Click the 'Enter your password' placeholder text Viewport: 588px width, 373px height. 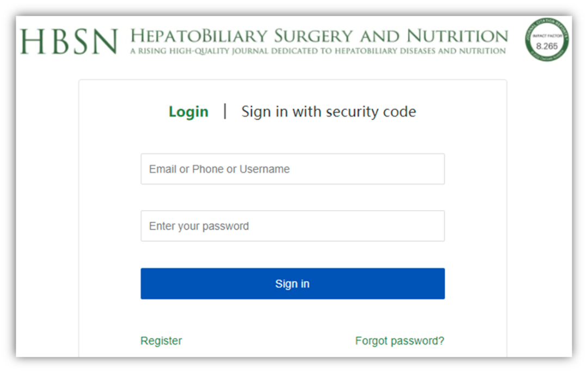199,226
